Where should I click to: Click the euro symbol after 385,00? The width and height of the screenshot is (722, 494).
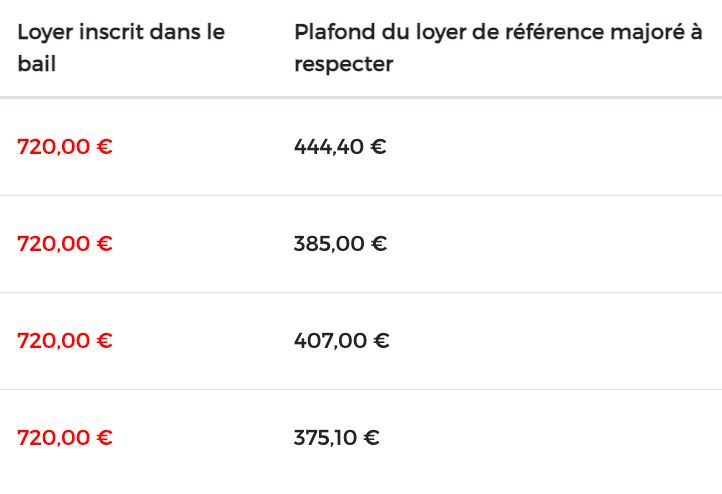[x=379, y=244]
